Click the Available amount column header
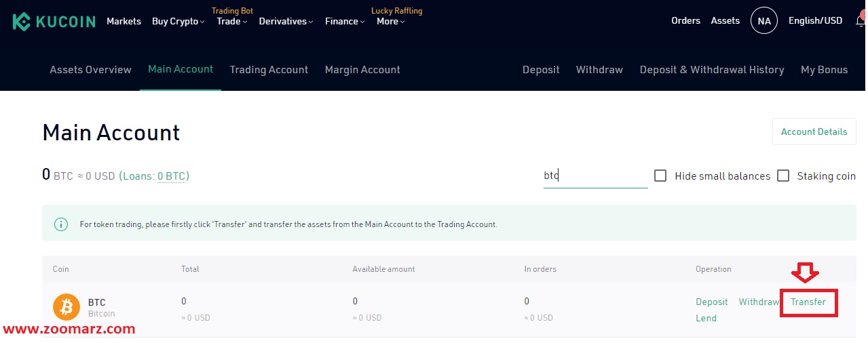 pyautogui.click(x=383, y=269)
